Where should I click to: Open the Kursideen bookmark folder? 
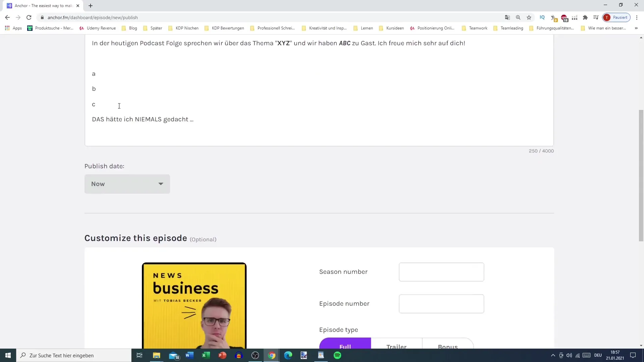(391, 28)
